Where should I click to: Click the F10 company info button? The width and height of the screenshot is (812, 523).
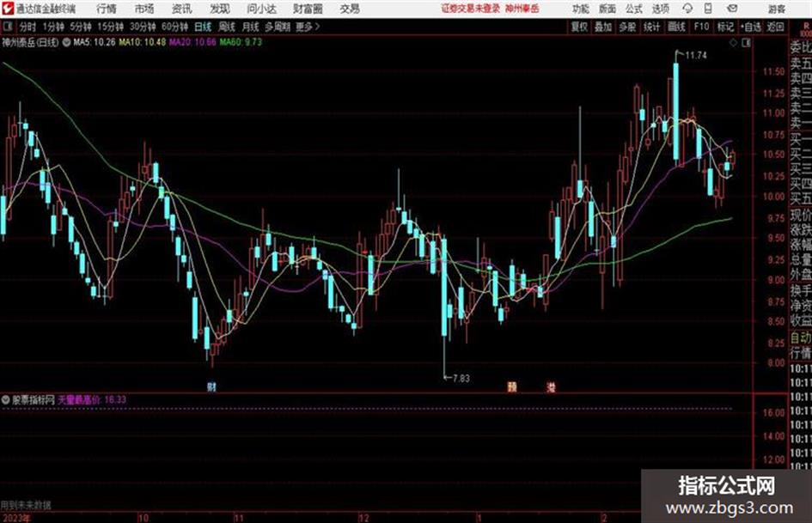click(x=701, y=27)
